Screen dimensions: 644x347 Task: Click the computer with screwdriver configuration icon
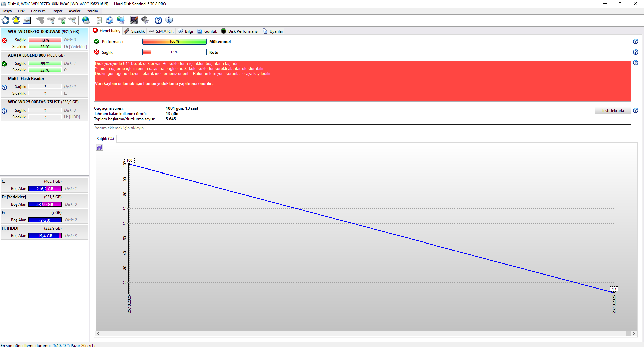(134, 20)
